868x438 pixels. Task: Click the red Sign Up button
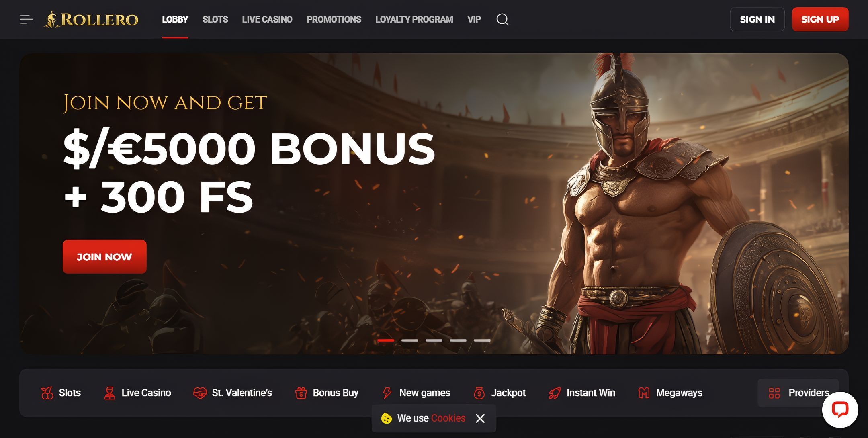[820, 19]
